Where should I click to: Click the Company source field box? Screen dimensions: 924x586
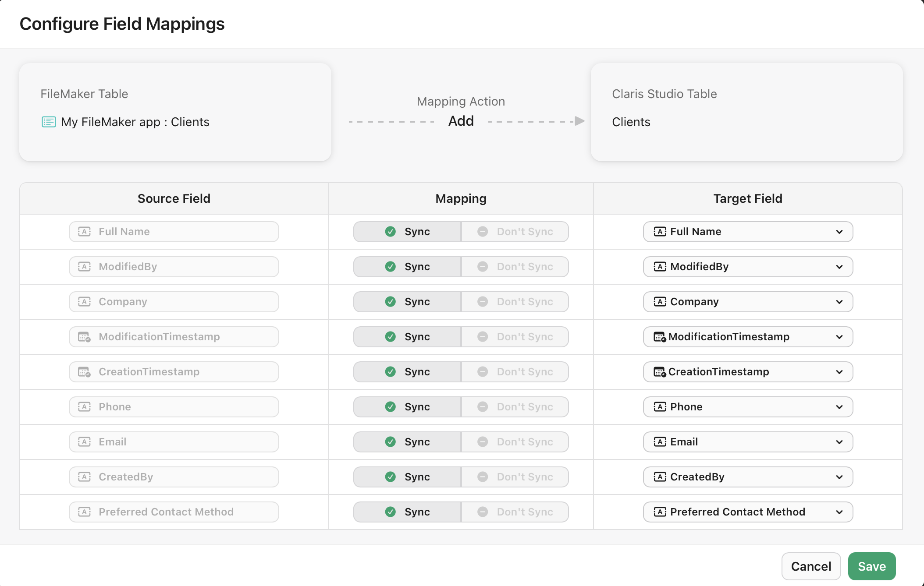(174, 301)
